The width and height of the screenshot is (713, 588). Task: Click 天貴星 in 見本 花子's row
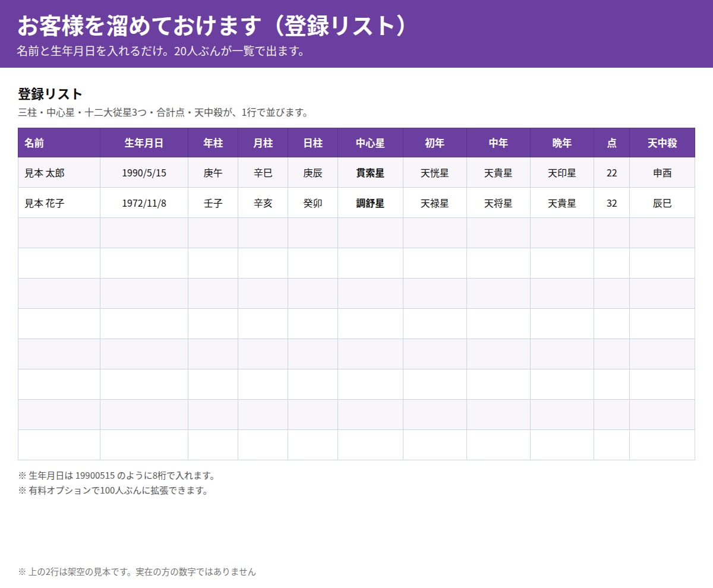(x=561, y=203)
